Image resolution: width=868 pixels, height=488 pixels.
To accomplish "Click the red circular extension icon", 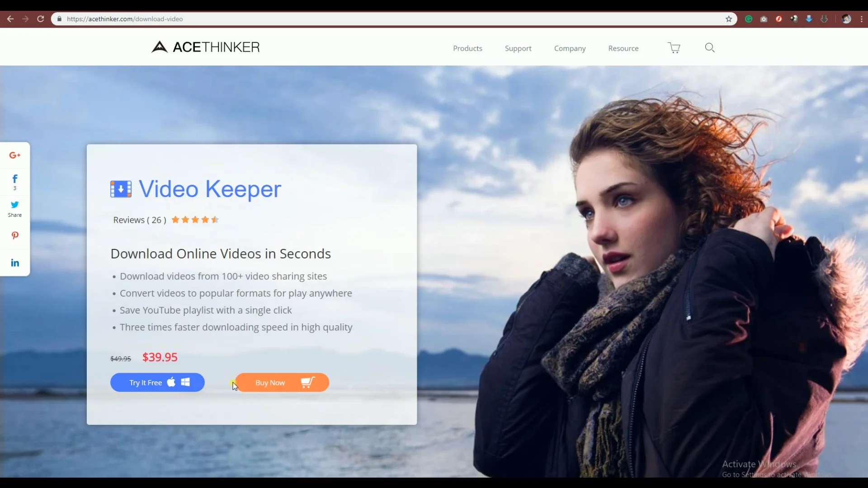I will [779, 19].
